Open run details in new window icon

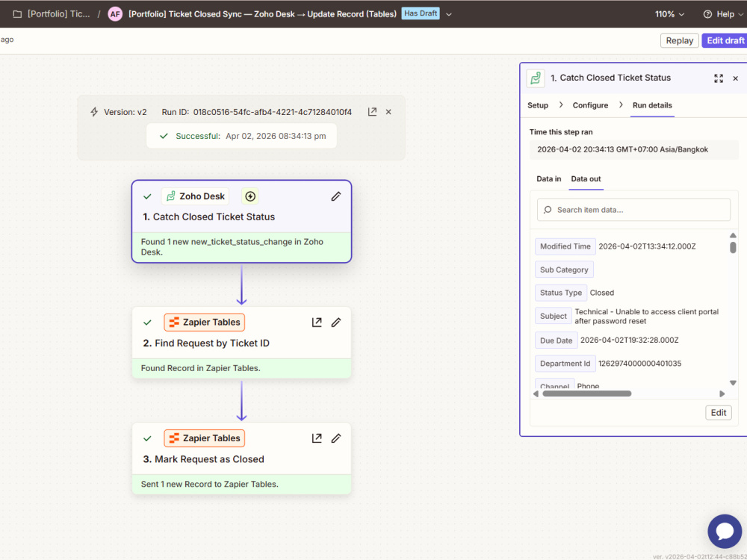[372, 112]
